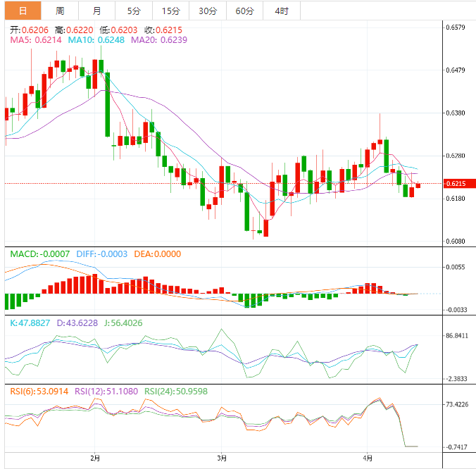Click the RSI(24):50.9598 label
The image size is (476, 469).
pos(176,392)
